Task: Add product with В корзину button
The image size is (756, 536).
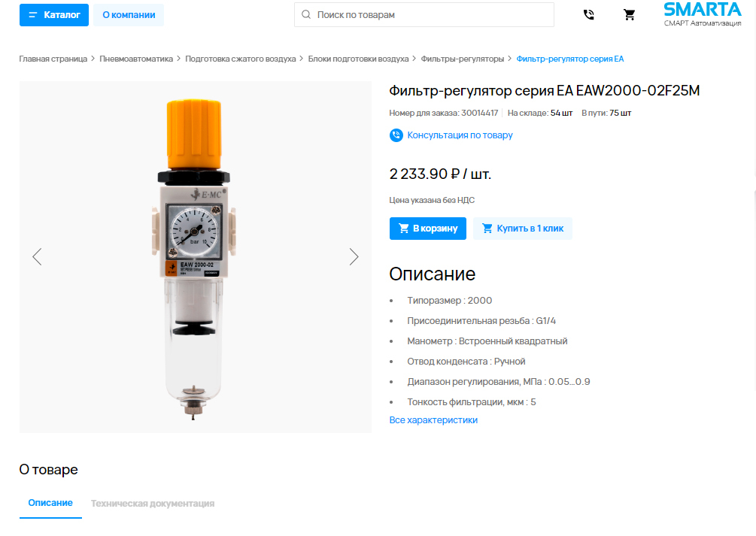Action: [x=428, y=229]
